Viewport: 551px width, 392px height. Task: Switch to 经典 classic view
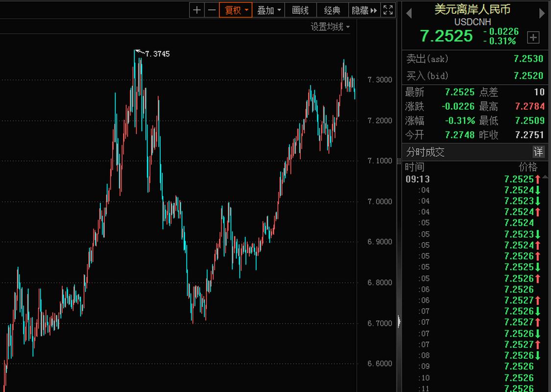332,10
